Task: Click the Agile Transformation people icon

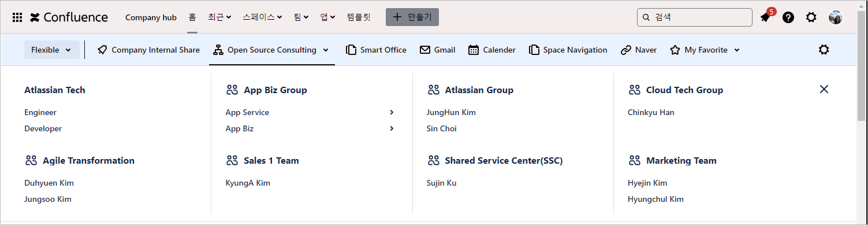Action: [31, 160]
